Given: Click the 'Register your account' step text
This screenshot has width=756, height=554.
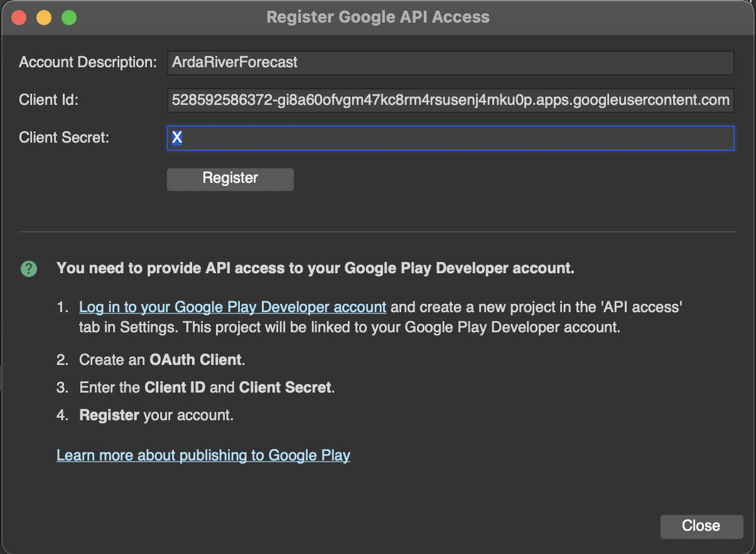Looking at the screenshot, I should pos(156,415).
